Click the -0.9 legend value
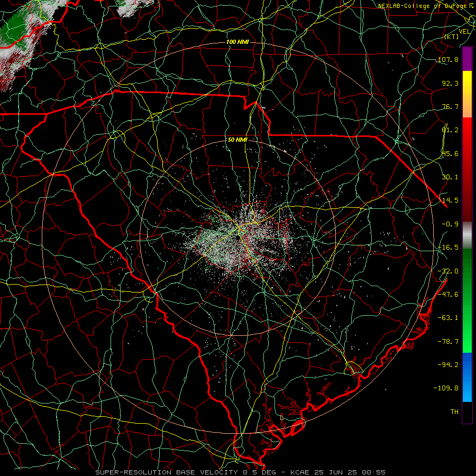The width and height of the screenshot is (476, 476). (450, 224)
